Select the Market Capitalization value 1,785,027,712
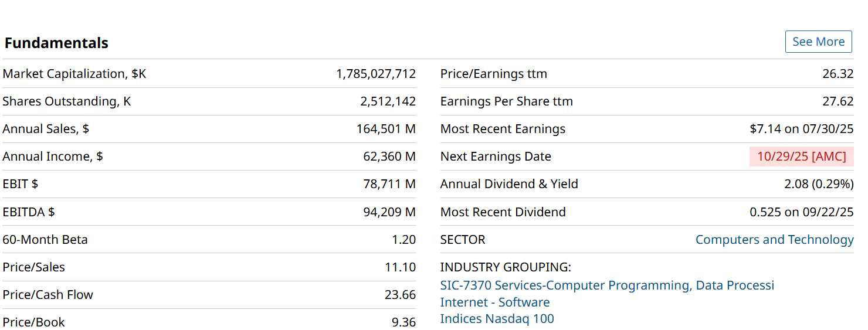868x330 pixels. coord(375,74)
